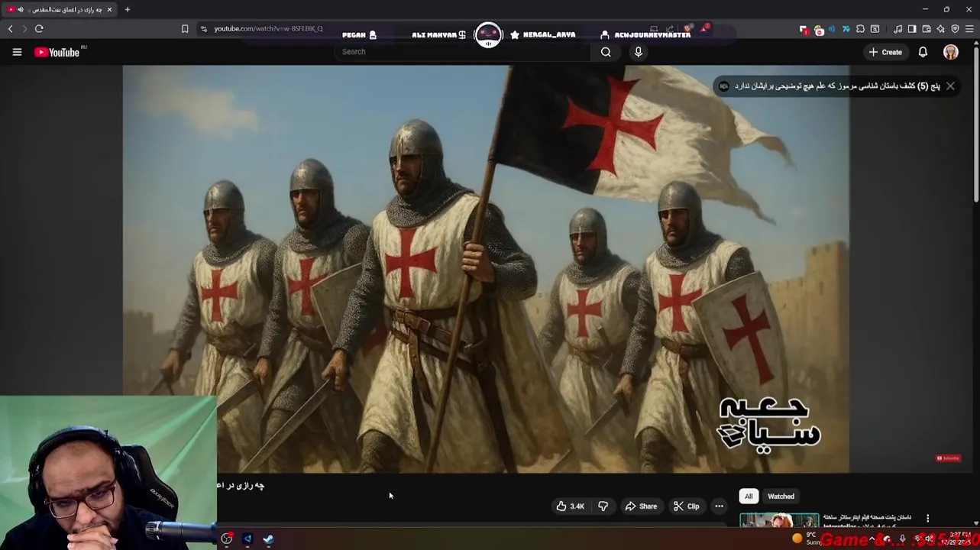Open the tab search icon
Viewport: 980px width, 550px height.
coord(875,29)
